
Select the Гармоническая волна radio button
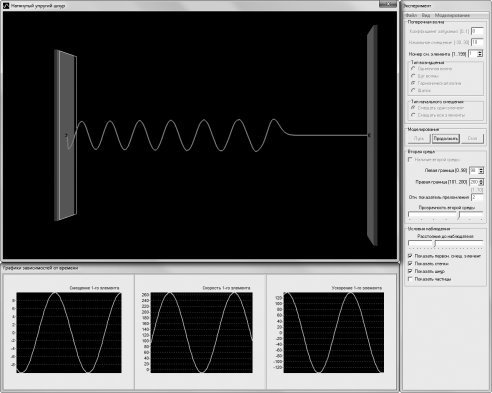click(x=413, y=83)
